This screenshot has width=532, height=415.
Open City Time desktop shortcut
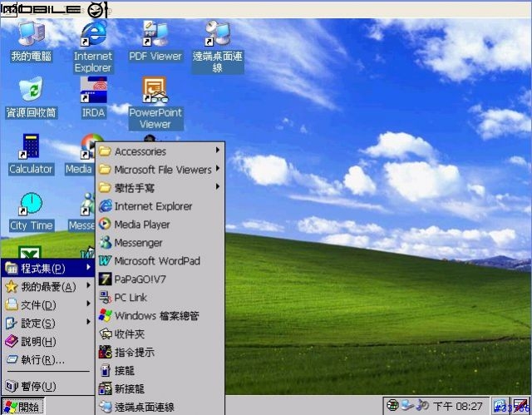click(x=32, y=211)
